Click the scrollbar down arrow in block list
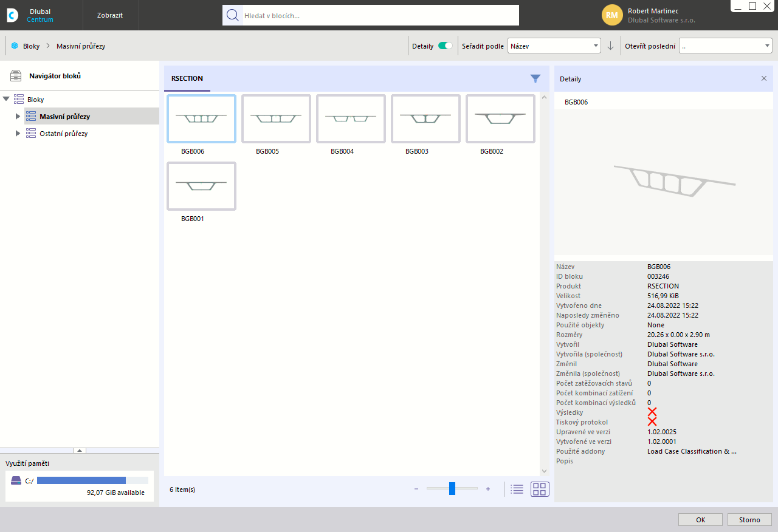The image size is (778, 532). pyautogui.click(x=544, y=471)
